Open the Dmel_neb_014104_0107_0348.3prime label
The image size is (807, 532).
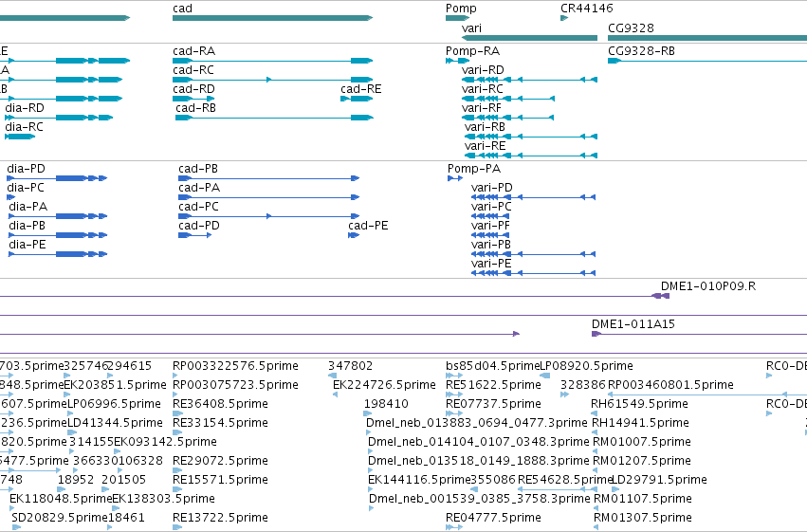(x=479, y=443)
